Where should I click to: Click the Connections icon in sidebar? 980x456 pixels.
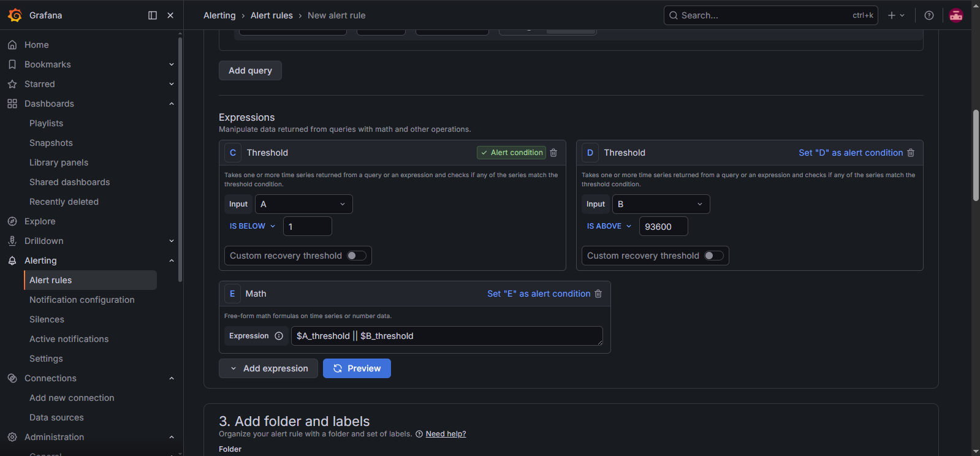click(12, 378)
